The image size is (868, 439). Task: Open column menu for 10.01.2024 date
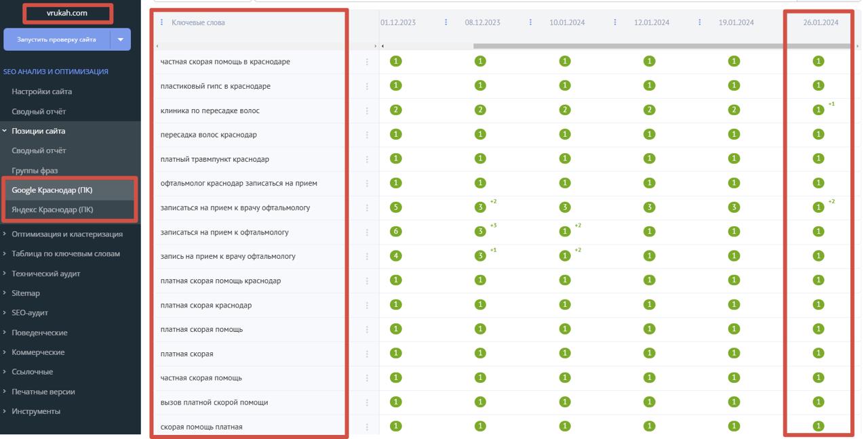(x=615, y=22)
